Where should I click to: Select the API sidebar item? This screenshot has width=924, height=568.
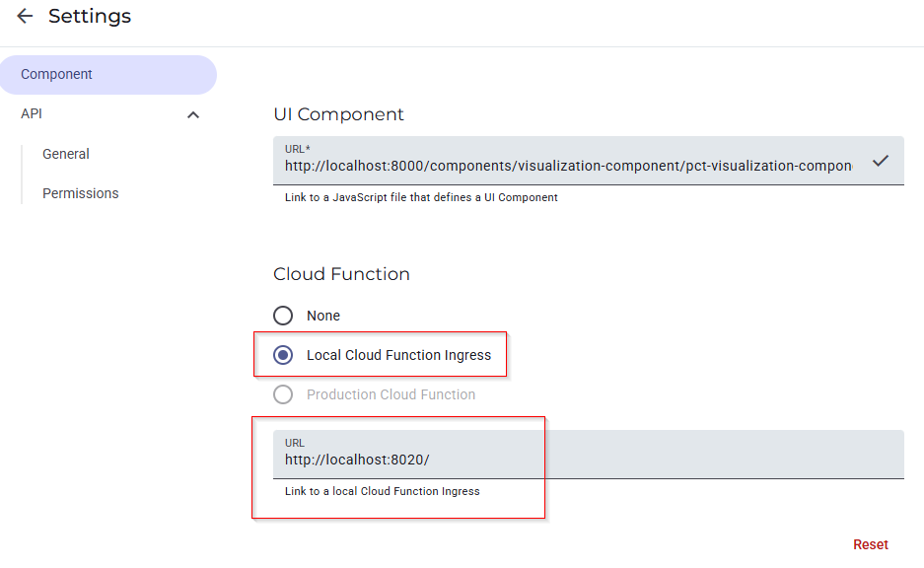click(33, 114)
